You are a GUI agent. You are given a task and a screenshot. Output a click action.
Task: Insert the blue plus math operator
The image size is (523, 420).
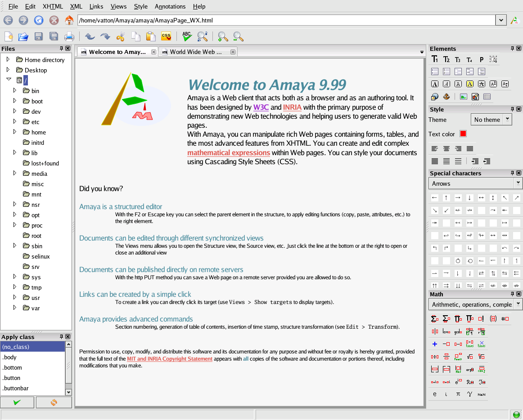[x=435, y=344]
